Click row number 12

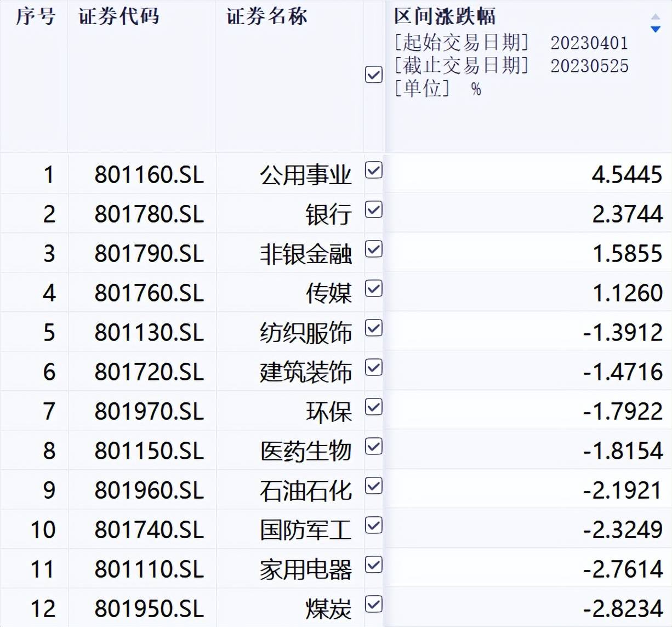point(43,609)
